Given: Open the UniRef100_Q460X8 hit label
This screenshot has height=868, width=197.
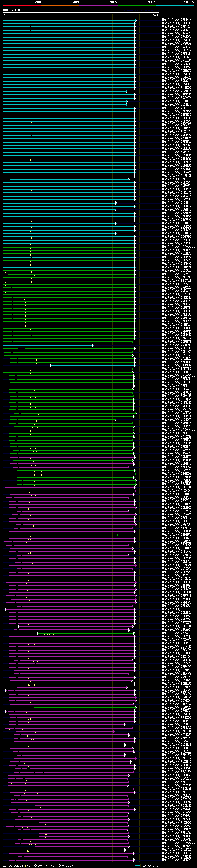Looking at the screenshot, I should click(x=177, y=34).
